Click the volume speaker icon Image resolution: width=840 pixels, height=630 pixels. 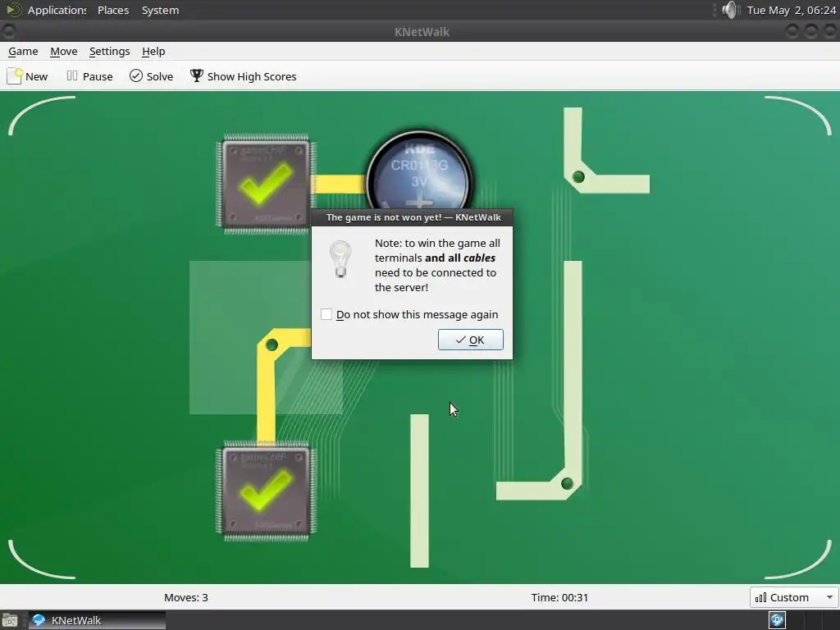click(x=729, y=10)
